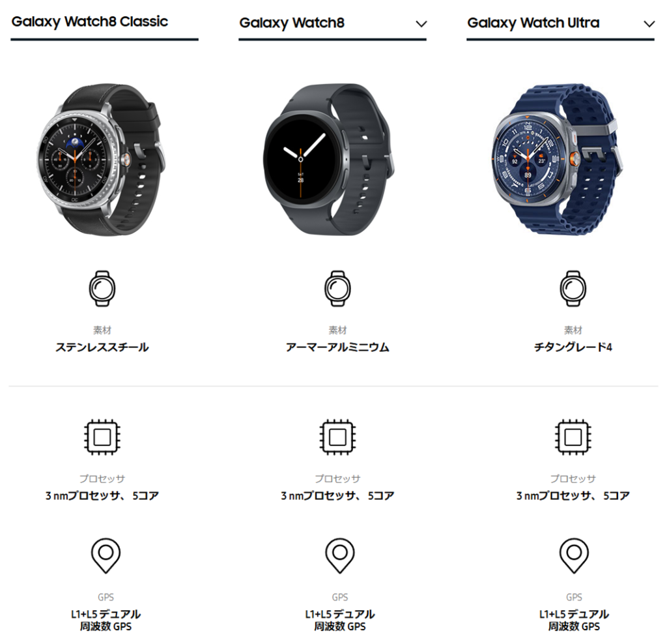This screenshot has height=644, width=667.
Task: Click the blue Galaxy Watch Ultra product image
Action: tap(558, 160)
